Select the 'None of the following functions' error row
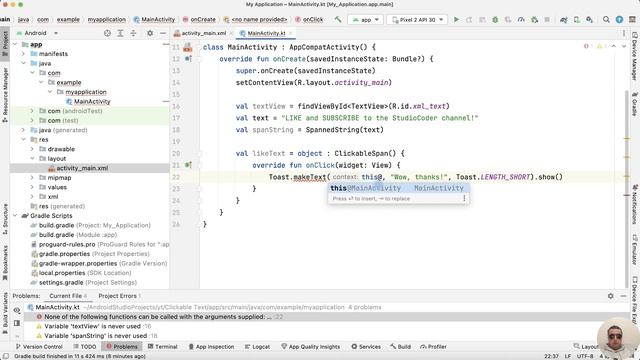Screen dimensions: 640x360 tap(327, 317)
